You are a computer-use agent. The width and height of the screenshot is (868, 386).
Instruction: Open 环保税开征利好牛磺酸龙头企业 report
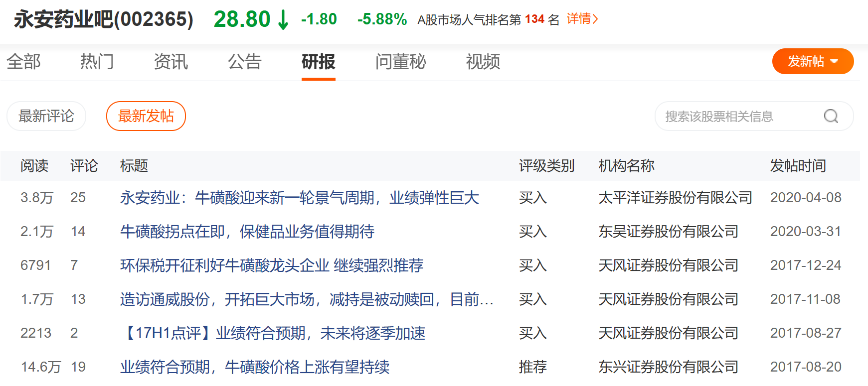click(272, 265)
